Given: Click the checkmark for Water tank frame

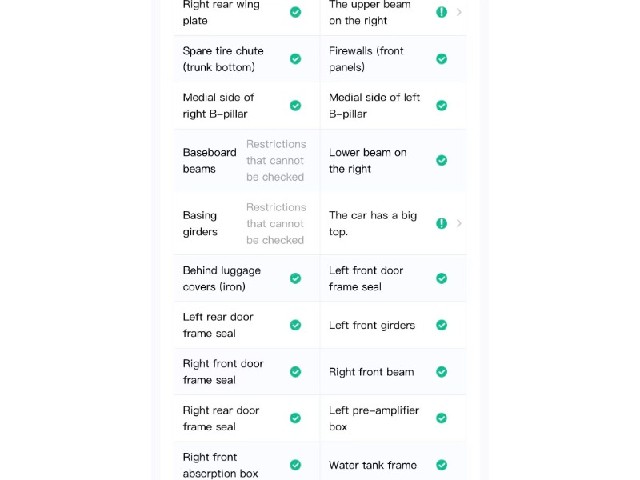Looking at the screenshot, I should coord(442,465).
